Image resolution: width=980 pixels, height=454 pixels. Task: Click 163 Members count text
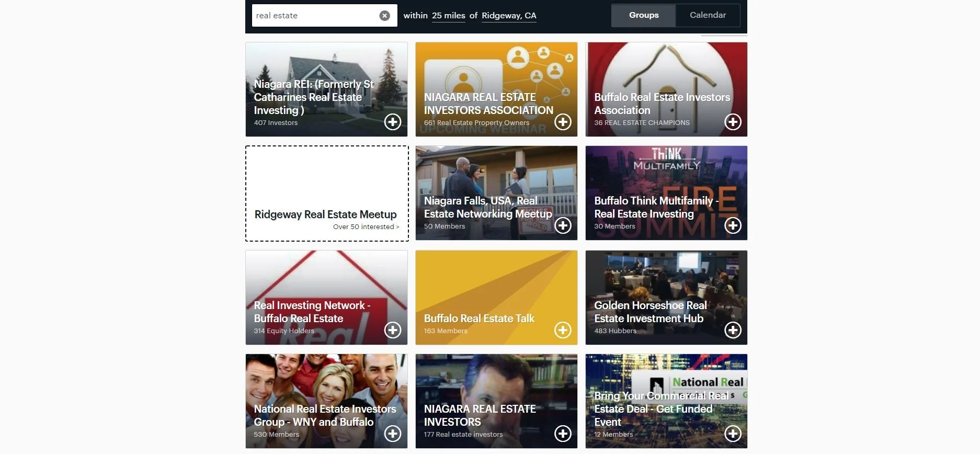(x=446, y=331)
